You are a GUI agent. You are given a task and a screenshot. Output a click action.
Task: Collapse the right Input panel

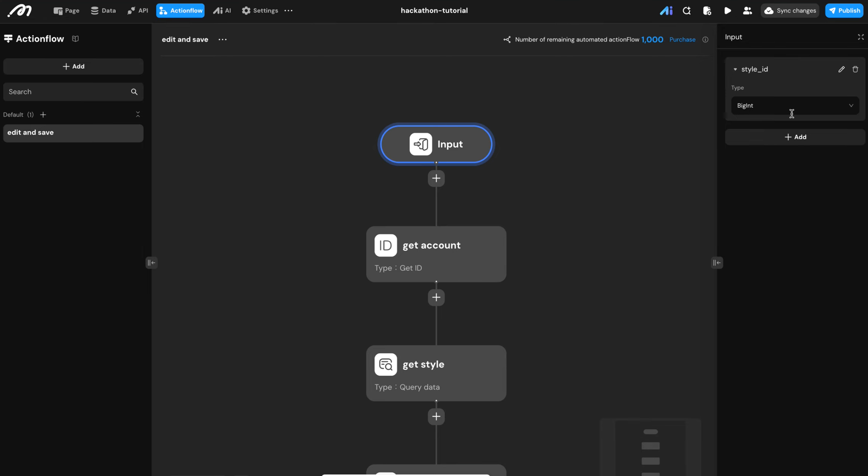coord(717,263)
